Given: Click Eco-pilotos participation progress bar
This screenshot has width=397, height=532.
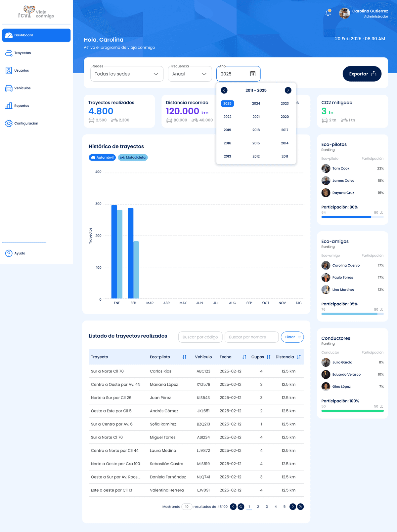Looking at the screenshot, I should 352,217.
